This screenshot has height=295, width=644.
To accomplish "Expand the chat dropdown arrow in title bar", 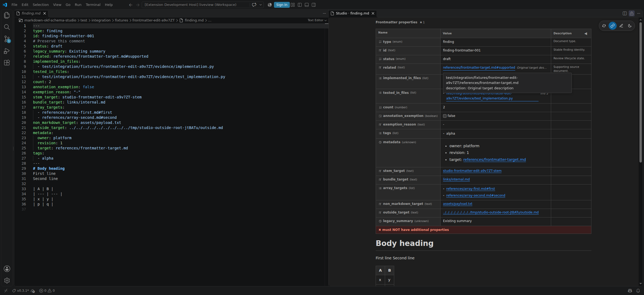I will coord(261,5).
